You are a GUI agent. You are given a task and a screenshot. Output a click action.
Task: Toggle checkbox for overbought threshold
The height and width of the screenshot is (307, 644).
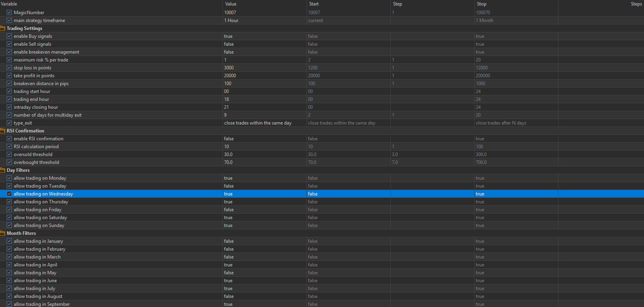(9, 162)
